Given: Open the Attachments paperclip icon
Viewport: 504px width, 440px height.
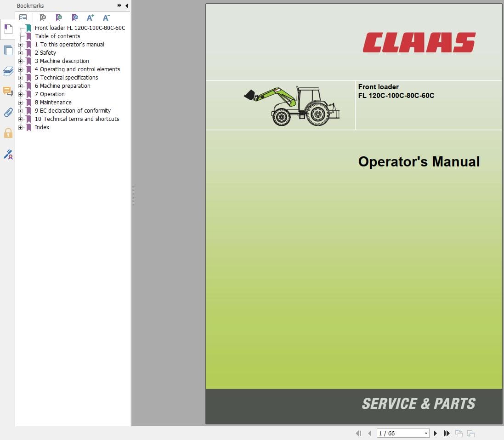Looking at the screenshot, I should click(x=8, y=112).
